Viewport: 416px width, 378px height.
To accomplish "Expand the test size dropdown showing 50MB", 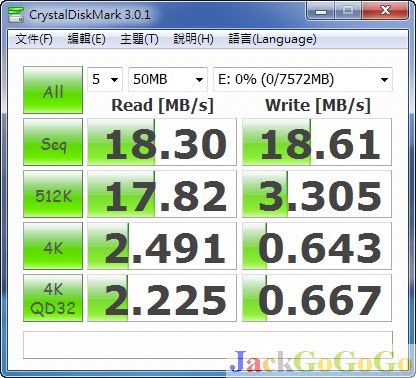I will pos(168,79).
